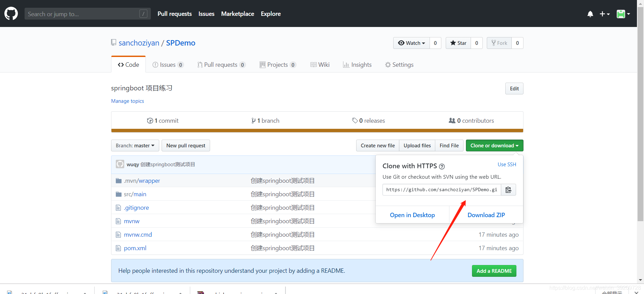The height and width of the screenshot is (294, 644).
Task: Click Manage topics link
Action: pyautogui.click(x=128, y=101)
